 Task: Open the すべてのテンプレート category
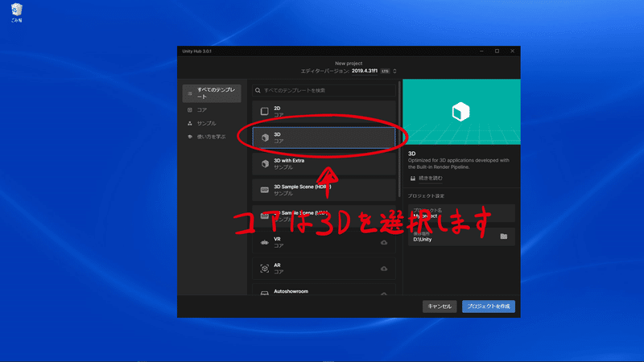click(x=212, y=93)
